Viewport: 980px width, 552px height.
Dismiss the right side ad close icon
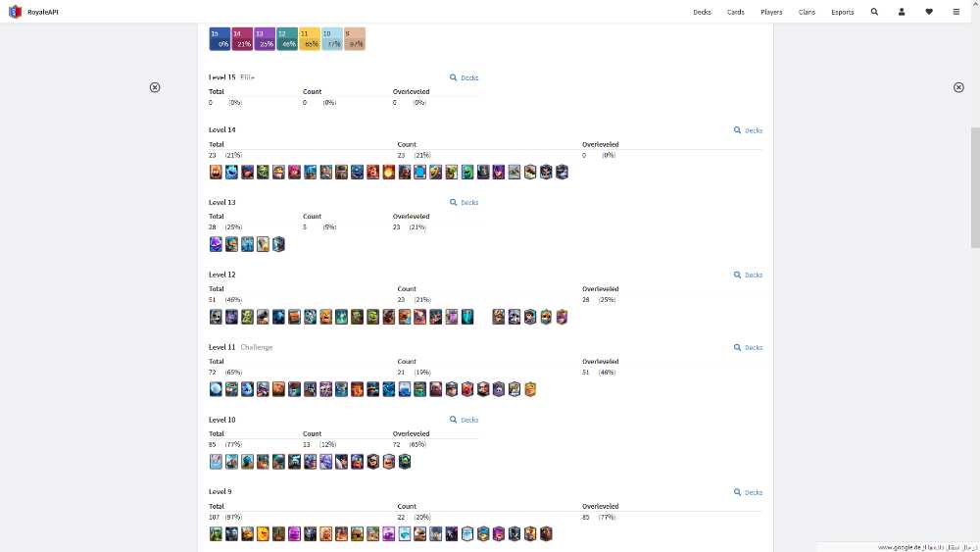(x=958, y=87)
